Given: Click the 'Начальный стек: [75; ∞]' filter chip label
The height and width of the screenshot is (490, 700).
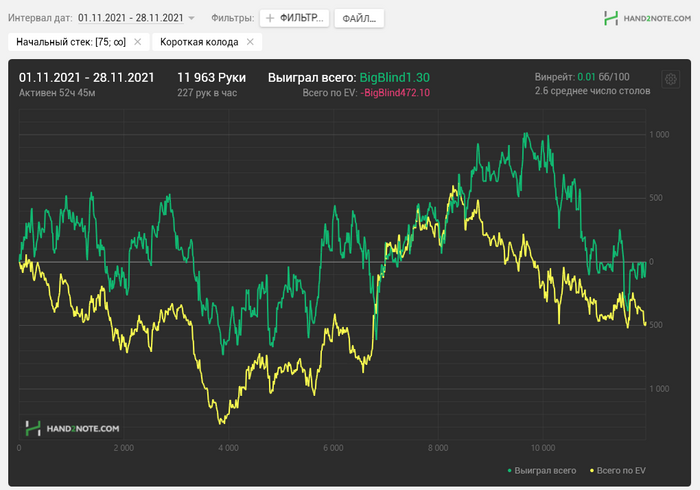Looking at the screenshot, I should pyautogui.click(x=71, y=42).
